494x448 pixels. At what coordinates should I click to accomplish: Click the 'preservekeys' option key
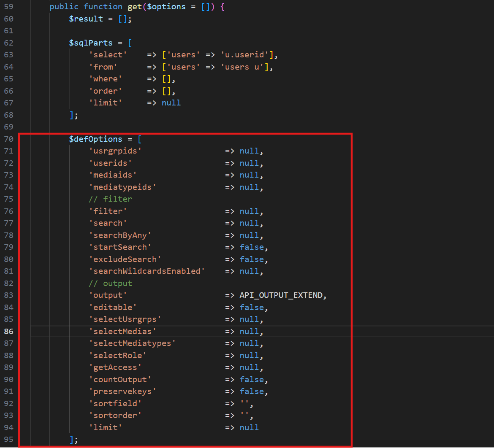pyautogui.click(x=122, y=391)
